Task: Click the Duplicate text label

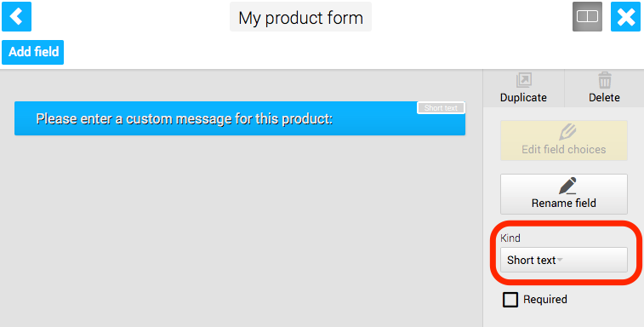Action: pyautogui.click(x=523, y=97)
